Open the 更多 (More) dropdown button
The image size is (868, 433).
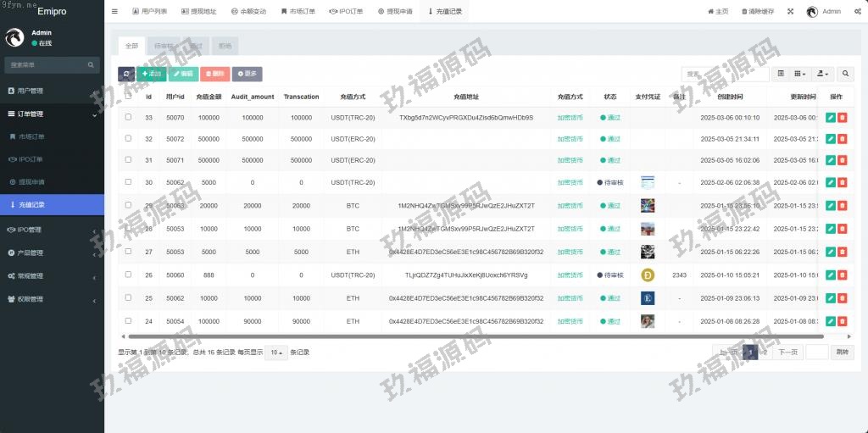click(x=249, y=75)
